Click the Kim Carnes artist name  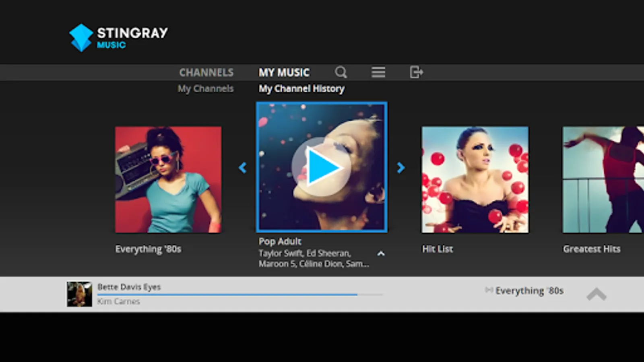click(118, 301)
